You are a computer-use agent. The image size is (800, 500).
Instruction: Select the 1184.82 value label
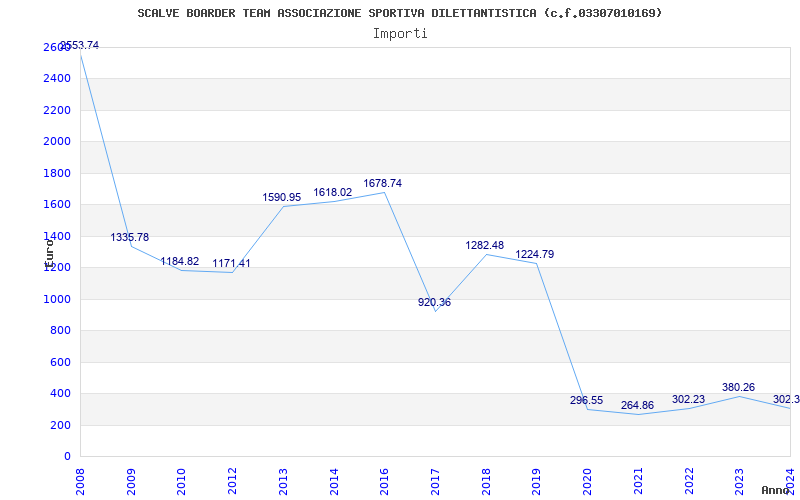point(180,261)
